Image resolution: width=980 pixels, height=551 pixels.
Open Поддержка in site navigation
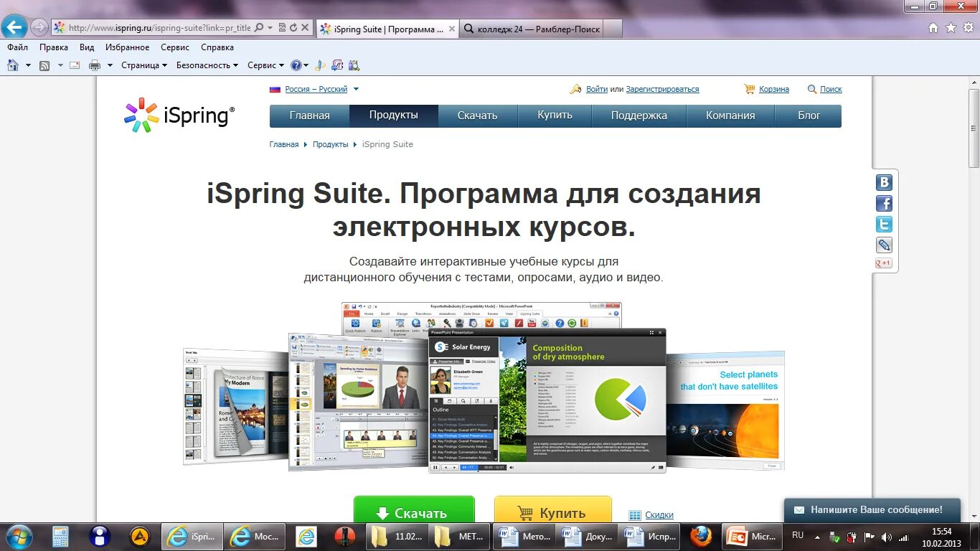point(639,116)
